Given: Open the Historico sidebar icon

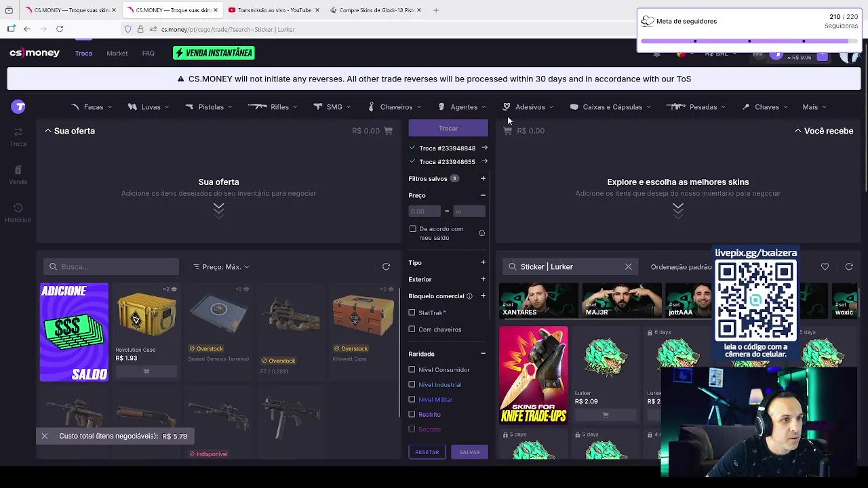Looking at the screenshot, I should (x=18, y=212).
